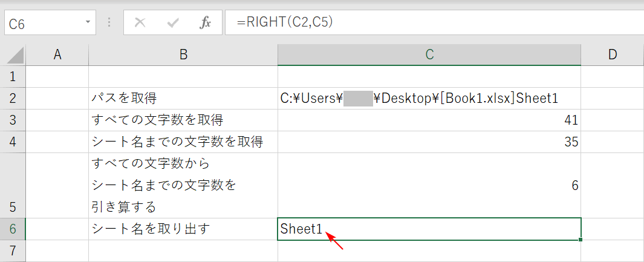Click cell C2 containing the file path

(429, 98)
